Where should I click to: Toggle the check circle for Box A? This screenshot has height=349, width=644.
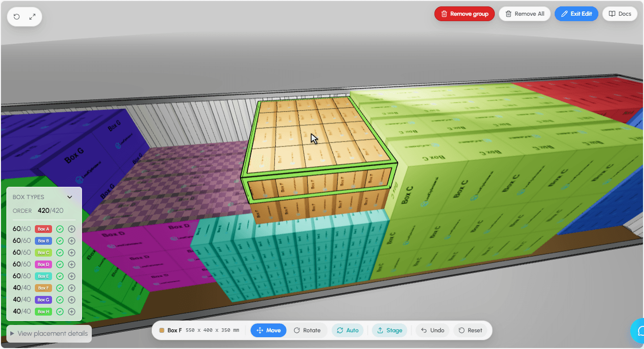coord(60,229)
